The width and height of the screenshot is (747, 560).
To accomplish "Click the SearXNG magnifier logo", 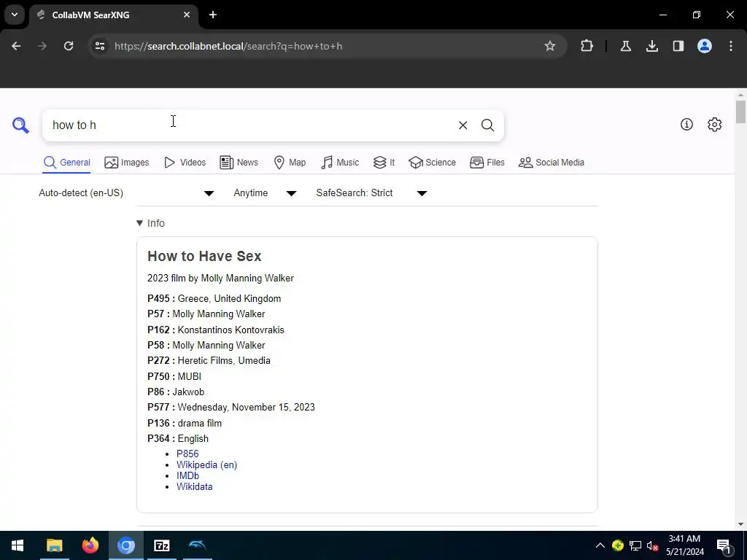I will (20, 125).
